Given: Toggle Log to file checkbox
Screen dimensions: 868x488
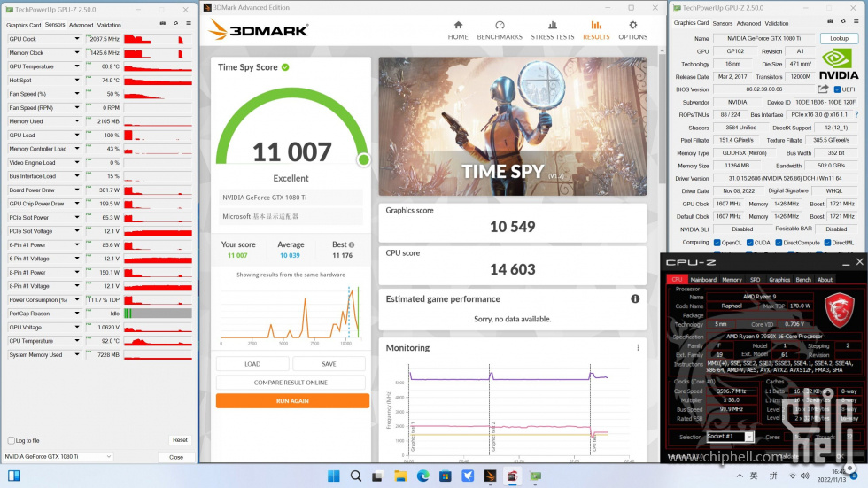Looking at the screenshot, I should 11,440.
